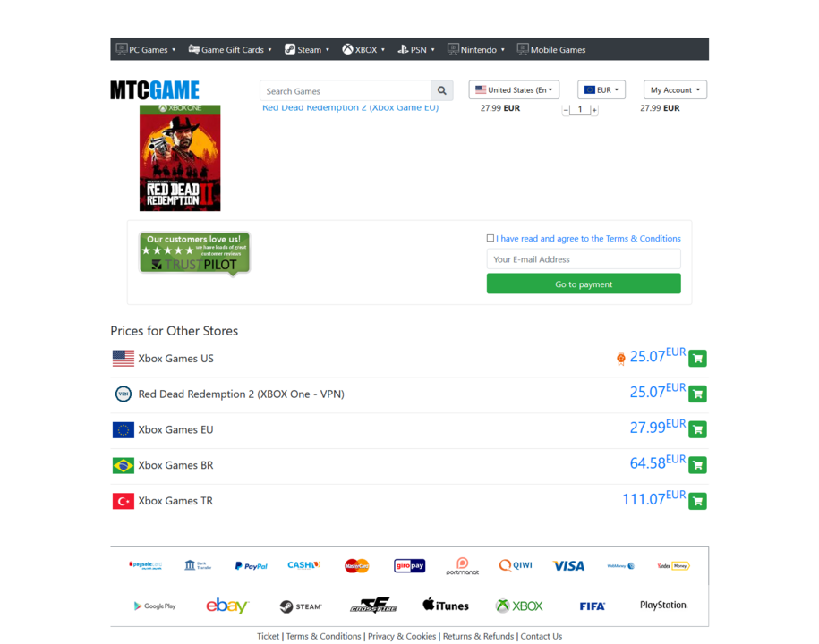Focus the Search Games field
This screenshot has height=644, width=819.
tap(346, 91)
